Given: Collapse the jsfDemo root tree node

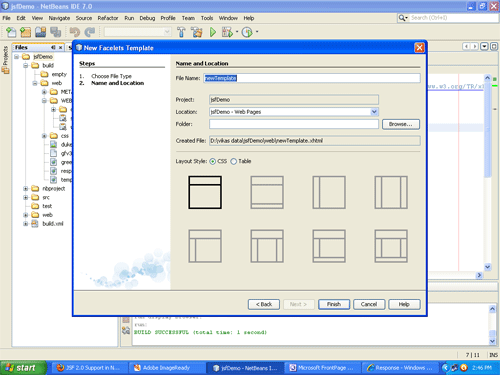Looking at the screenshot, I should (x=16, y=57).
